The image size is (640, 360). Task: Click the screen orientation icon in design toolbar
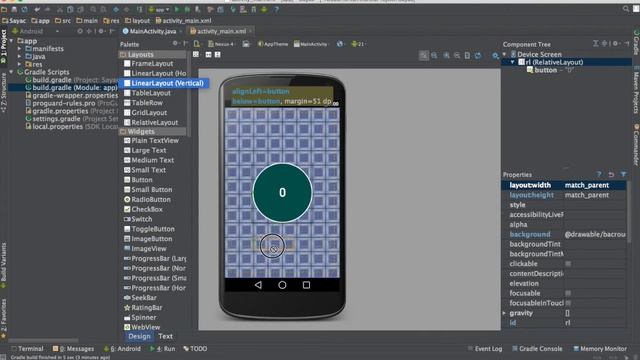[246, 44]
